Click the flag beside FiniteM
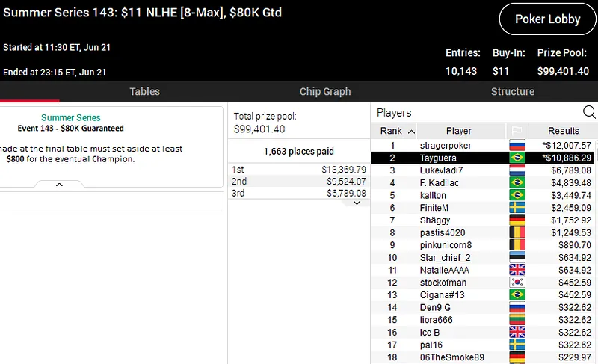 click(517, 208)
